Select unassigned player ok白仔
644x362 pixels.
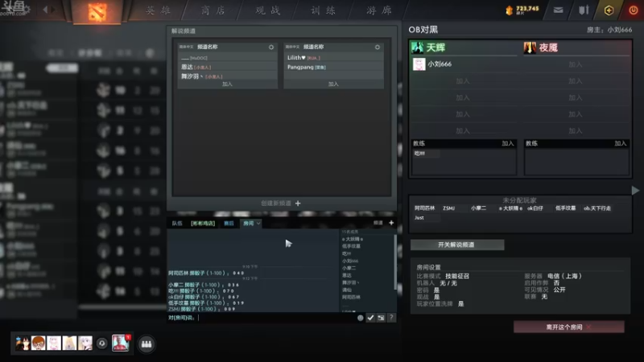coord(535,208)
